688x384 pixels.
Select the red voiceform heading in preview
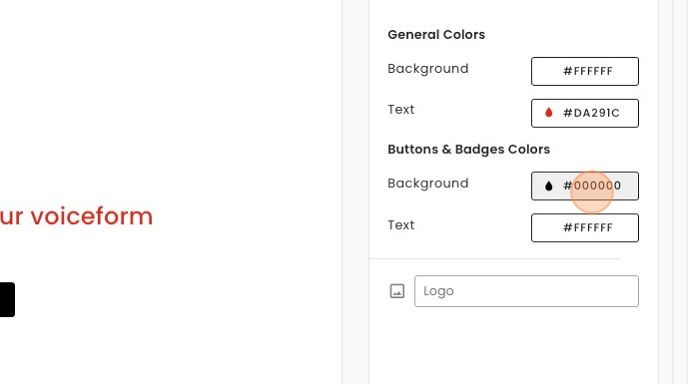point(76,216)
